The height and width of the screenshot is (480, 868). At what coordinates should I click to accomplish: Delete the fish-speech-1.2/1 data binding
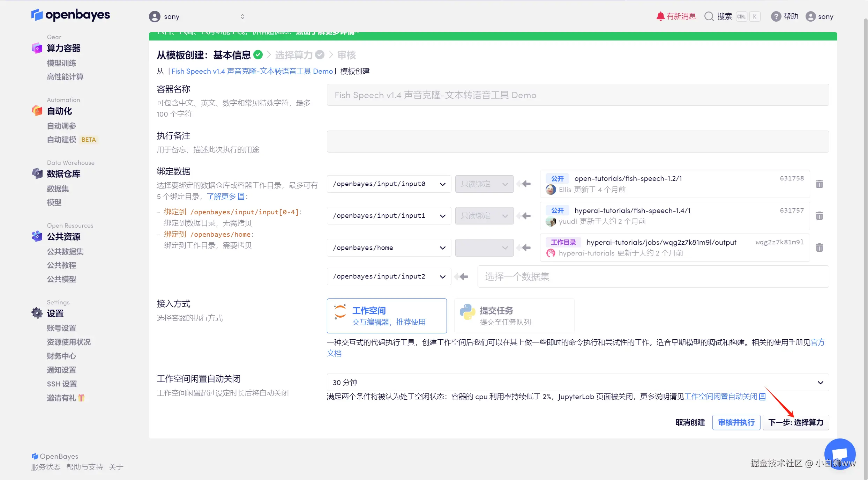click(819, 184)
